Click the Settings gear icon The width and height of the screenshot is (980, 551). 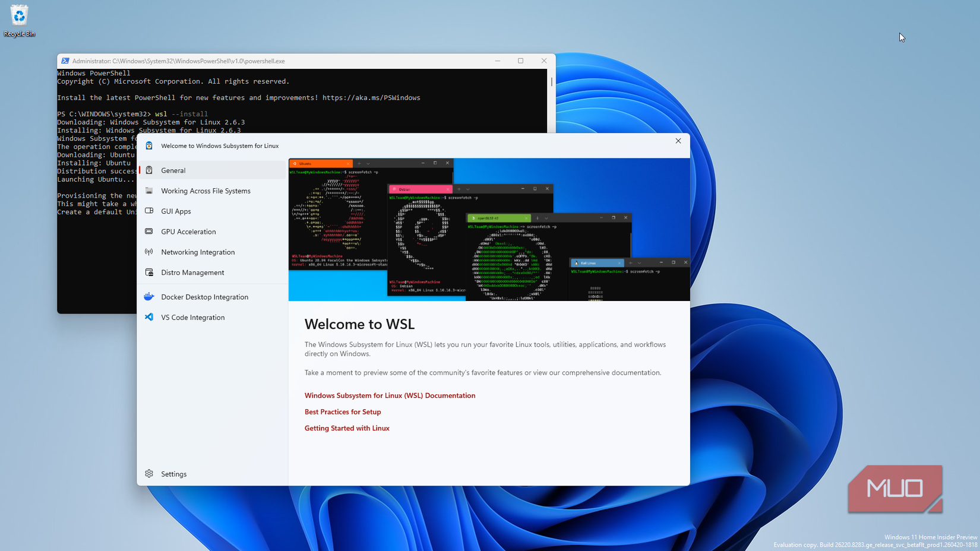tap(149, 474)
